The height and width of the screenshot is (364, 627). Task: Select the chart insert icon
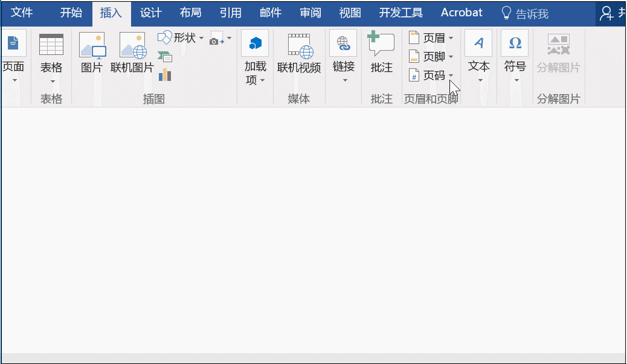coord(164,74)
